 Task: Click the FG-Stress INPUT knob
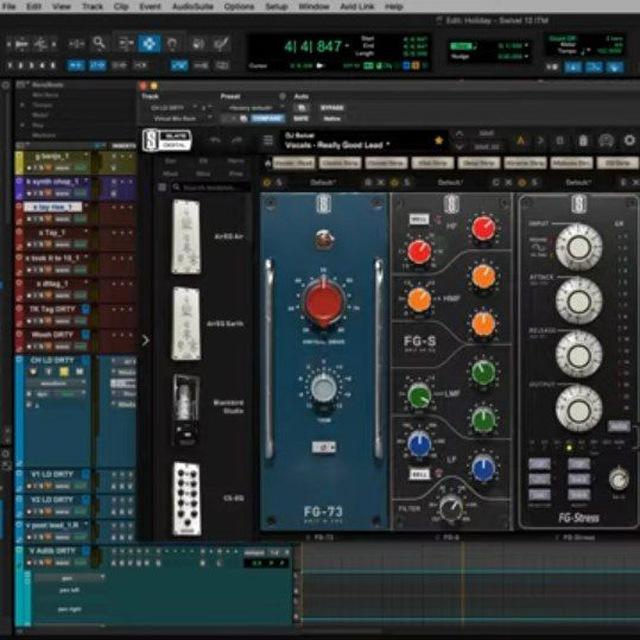(x=578, y=247)
